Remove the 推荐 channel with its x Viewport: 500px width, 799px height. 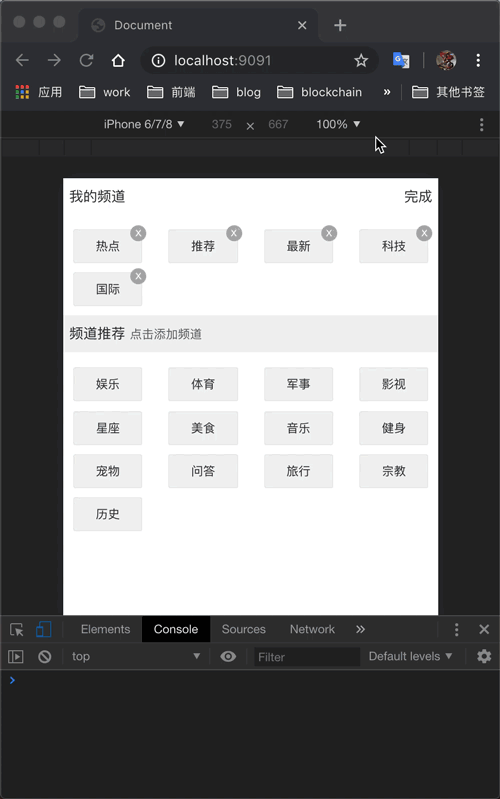coord(234,233)
